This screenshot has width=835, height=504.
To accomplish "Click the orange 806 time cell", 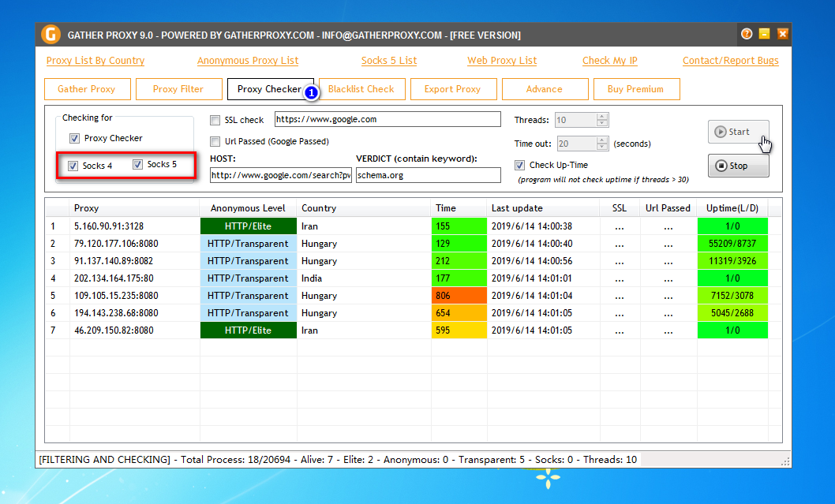I will click(459, 295).
